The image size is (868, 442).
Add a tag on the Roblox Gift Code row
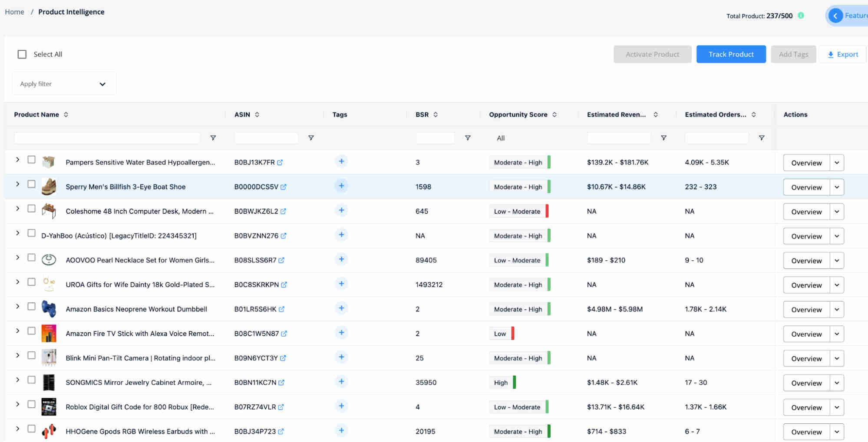[341, 406]
